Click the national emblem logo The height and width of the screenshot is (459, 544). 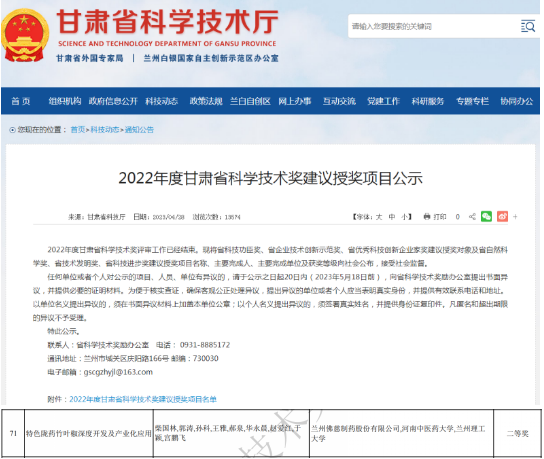click(x=25, y=35)
